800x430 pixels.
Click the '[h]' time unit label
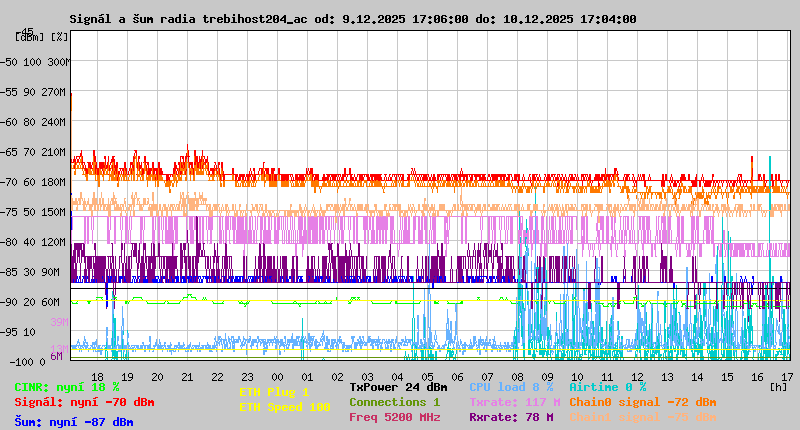pos(779,387)
